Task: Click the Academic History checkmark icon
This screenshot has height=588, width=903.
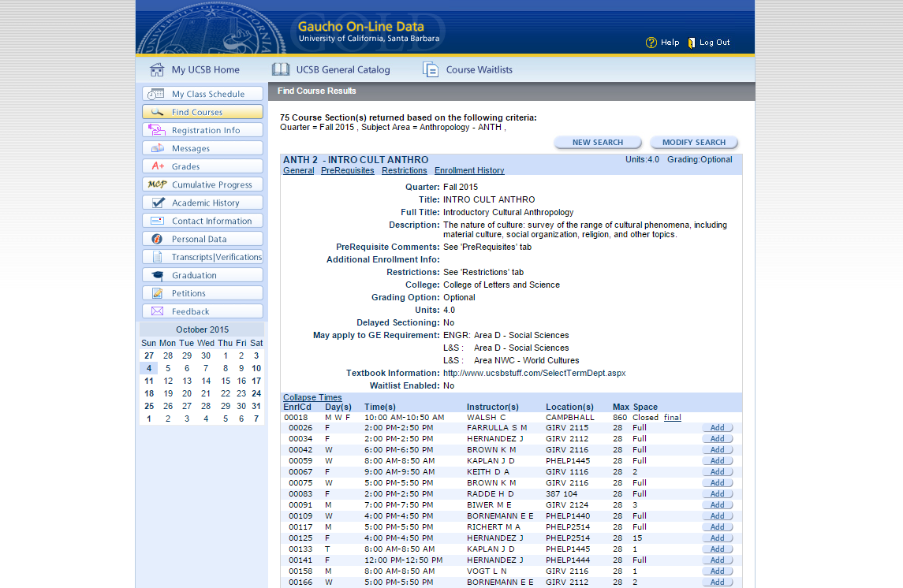Action: [x=158, y=203]
